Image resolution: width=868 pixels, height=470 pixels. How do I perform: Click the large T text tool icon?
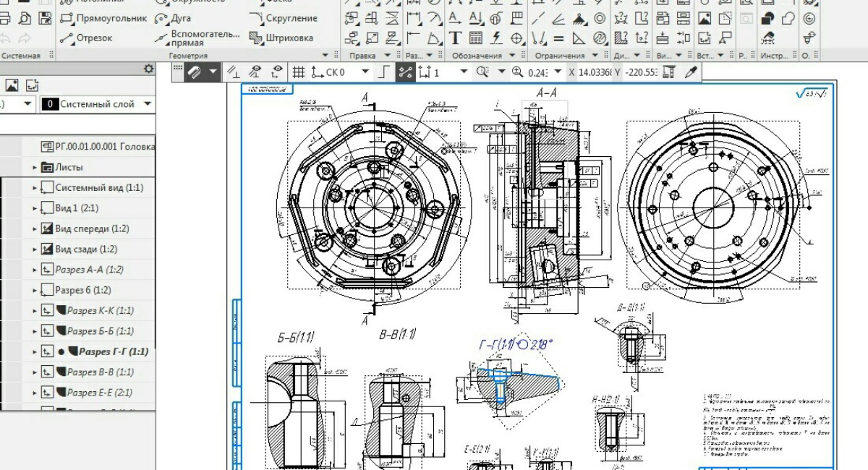(x=455, y=38)
